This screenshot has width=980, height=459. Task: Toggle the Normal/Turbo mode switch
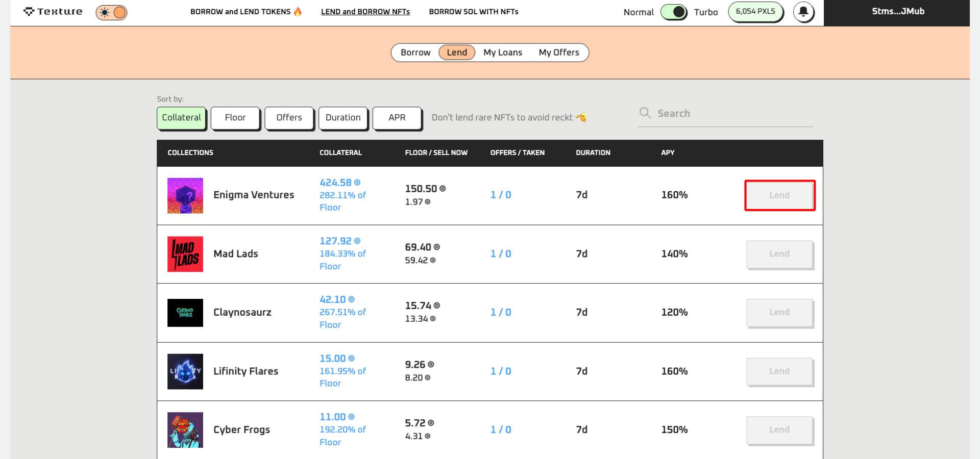click(674, 12)
